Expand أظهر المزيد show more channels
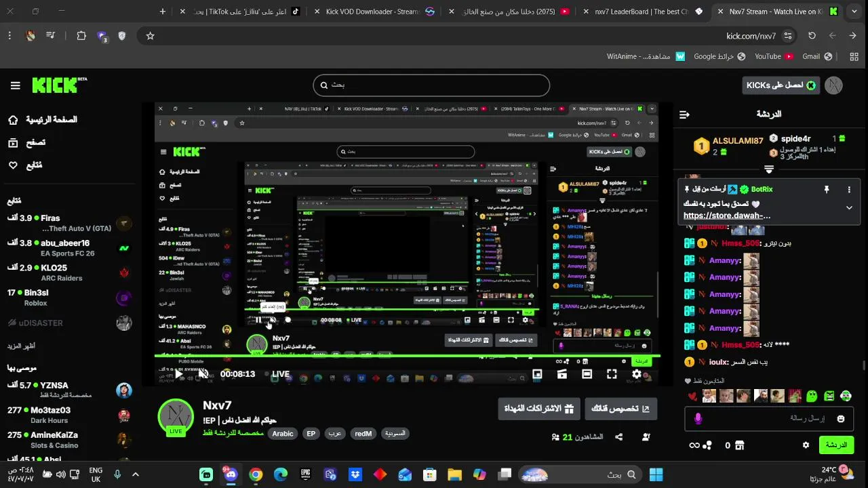This screenshot has width=868, height=488. 22,346
